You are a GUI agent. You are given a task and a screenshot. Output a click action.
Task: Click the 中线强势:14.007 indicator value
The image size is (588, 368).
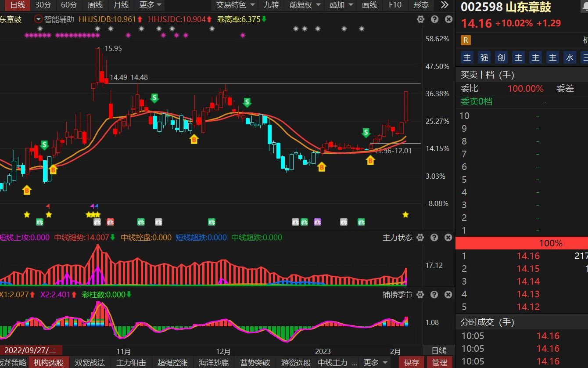point(85,238)
